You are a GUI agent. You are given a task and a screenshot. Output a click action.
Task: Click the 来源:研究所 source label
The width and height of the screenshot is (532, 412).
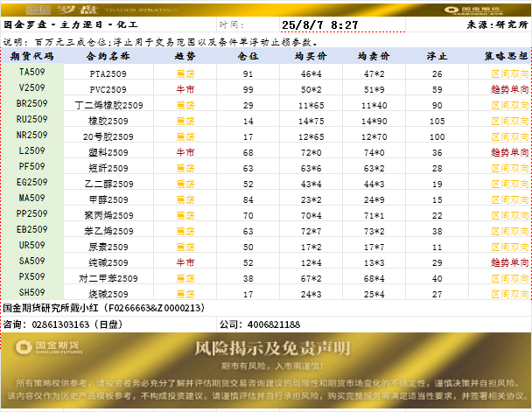(497, 24)
